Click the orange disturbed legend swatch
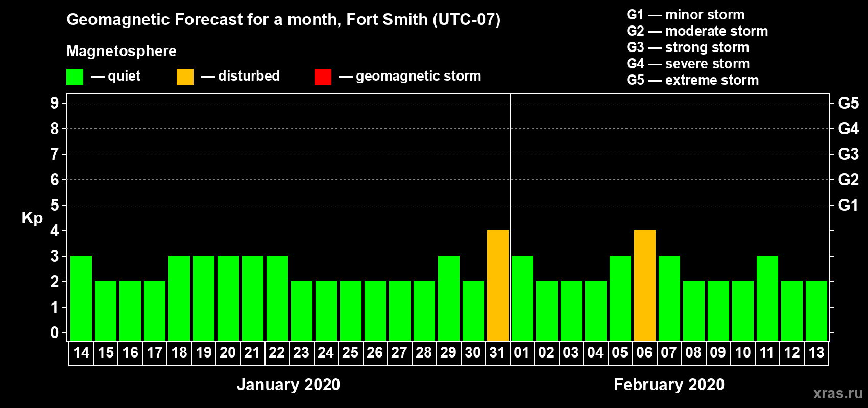Viewport: 868px width, 408px height. click(185, 77)
